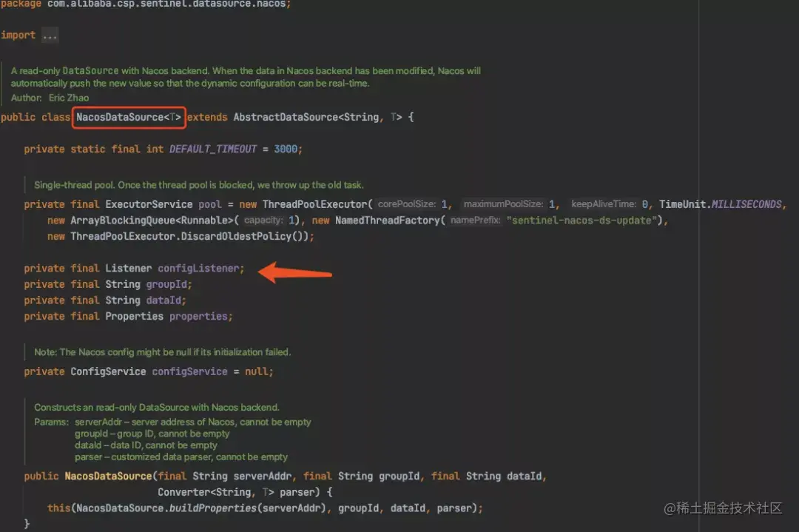Click ThreadPoolExecutor.DiscardOldestPolicy() reference
The image size is (799, 532).
point(189,237)
